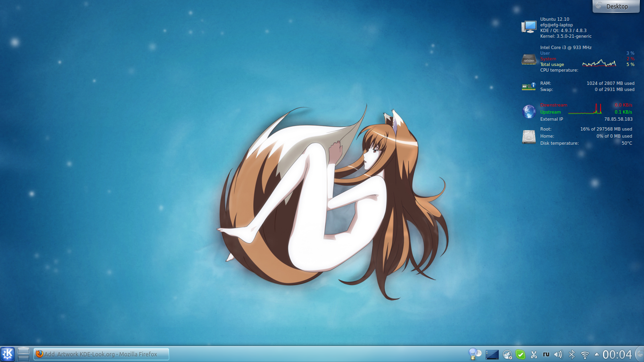Open the KDE application launcher

(8, 354)
